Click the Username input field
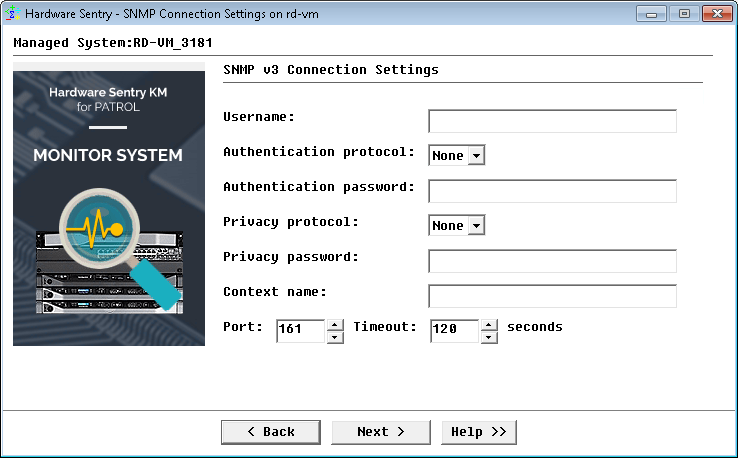The width and height of the screenshot is (738, 458). click(x=552, y=121)
